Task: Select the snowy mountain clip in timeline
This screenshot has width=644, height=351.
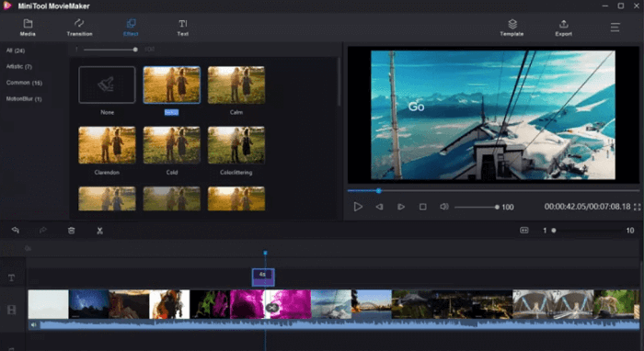Action: point(331,304)
